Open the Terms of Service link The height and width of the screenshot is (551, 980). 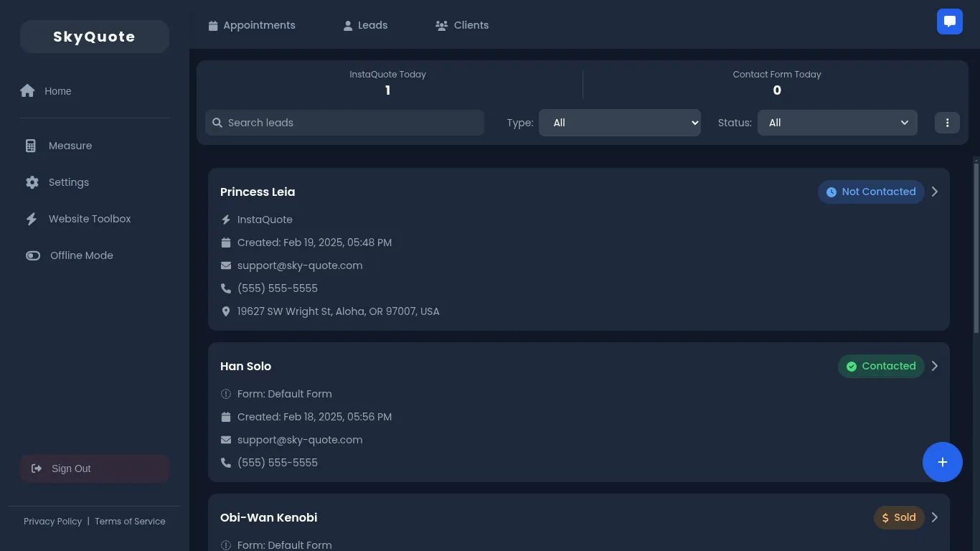click(x=130, y=522)
